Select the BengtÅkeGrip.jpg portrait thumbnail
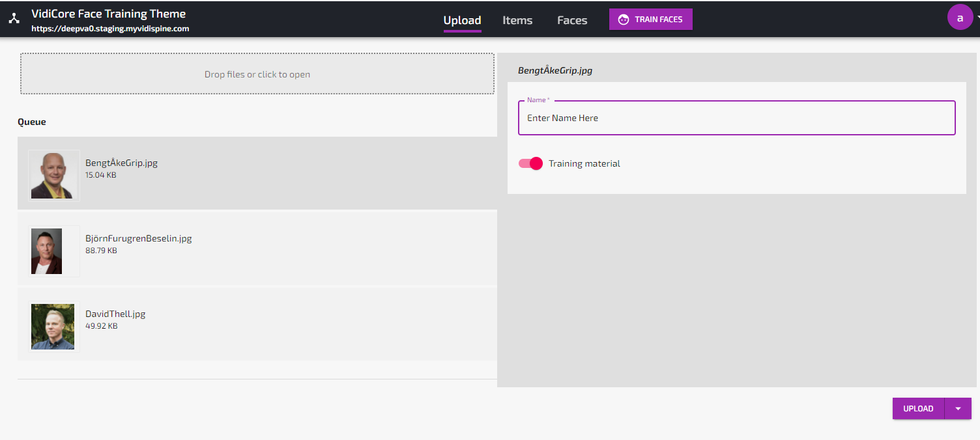This screenshot has width=980, height=440. (x=52, y=176)
